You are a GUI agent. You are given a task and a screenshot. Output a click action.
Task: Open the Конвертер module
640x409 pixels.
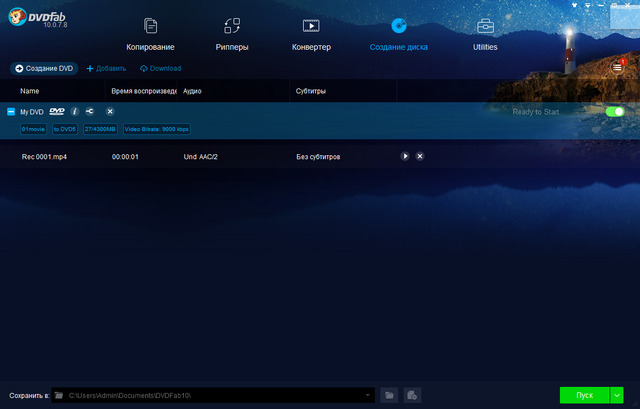tap(311, 35)
